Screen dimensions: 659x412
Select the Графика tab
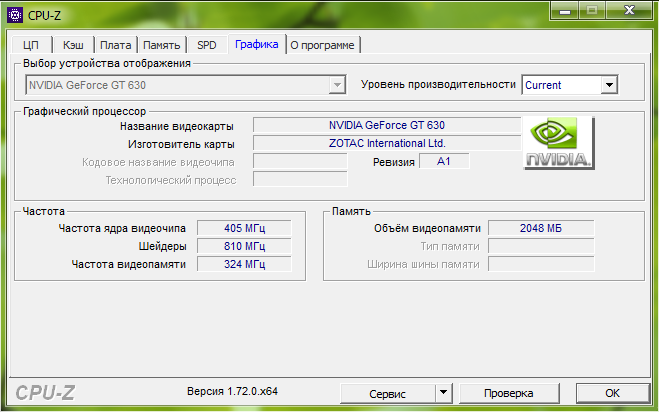coord(257,44)
